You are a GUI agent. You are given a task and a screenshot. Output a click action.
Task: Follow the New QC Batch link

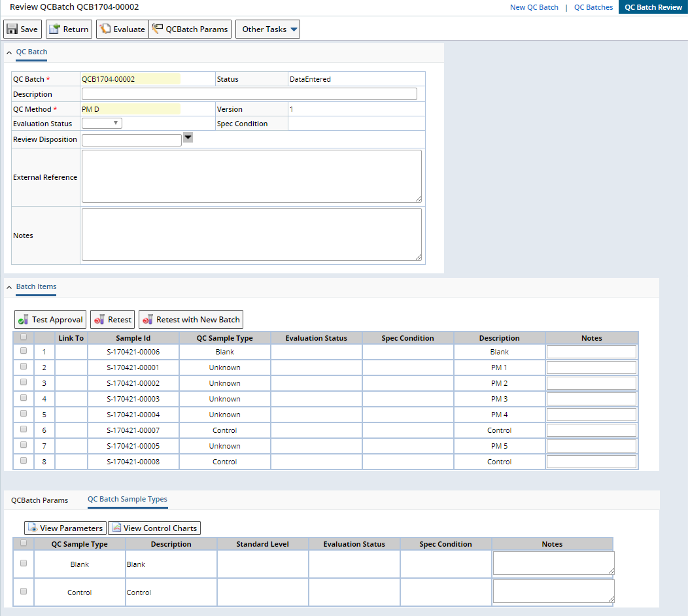534,7
